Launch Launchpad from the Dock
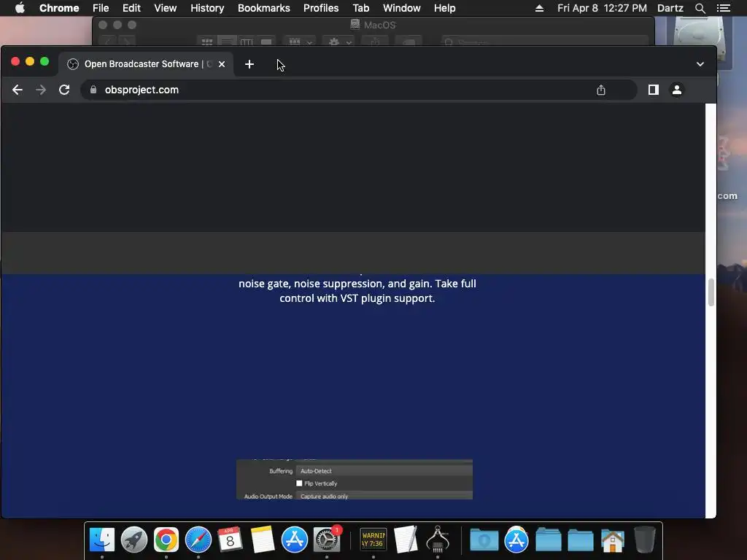The width and height of the screenshot is (747, 560). coord(134,540)
